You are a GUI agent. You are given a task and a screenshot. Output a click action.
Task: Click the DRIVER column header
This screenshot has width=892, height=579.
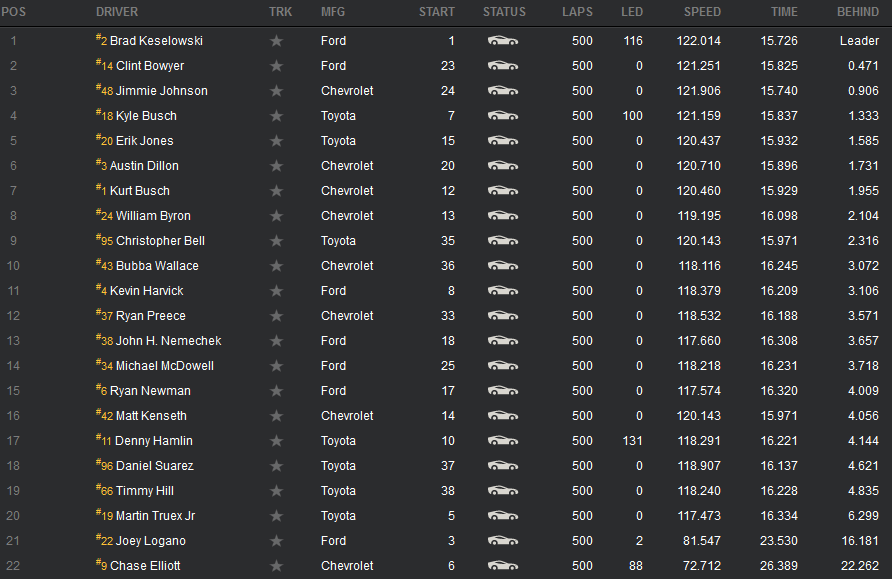coord(117,12)
